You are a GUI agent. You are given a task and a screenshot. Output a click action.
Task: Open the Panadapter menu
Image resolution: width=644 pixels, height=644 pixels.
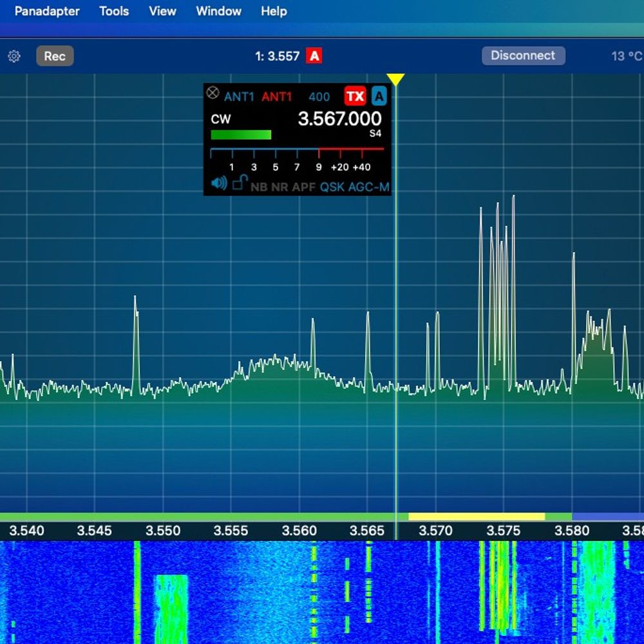click(x=47, y=11)
